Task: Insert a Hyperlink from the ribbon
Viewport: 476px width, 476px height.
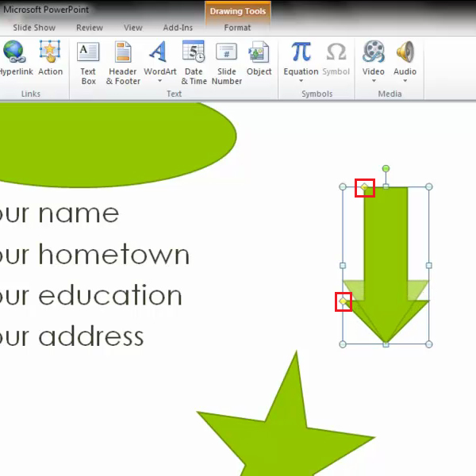Action: click(x=14, y=58)
